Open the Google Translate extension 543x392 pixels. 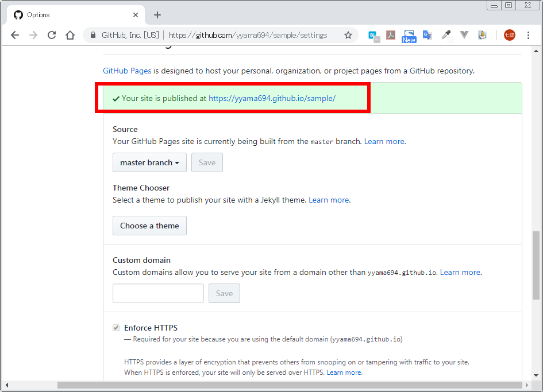pyautogui.click(x=428, y=35)
